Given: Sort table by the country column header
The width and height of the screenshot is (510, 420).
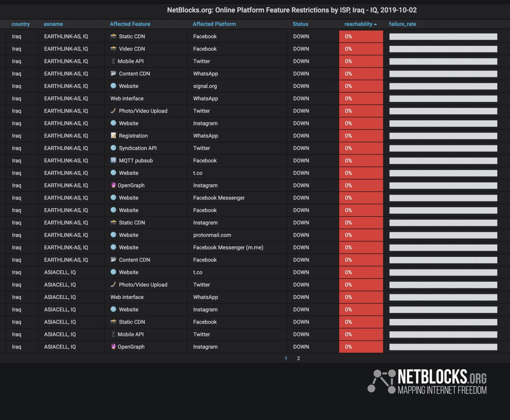Looking at the screenshot, I should click(21, 24).
